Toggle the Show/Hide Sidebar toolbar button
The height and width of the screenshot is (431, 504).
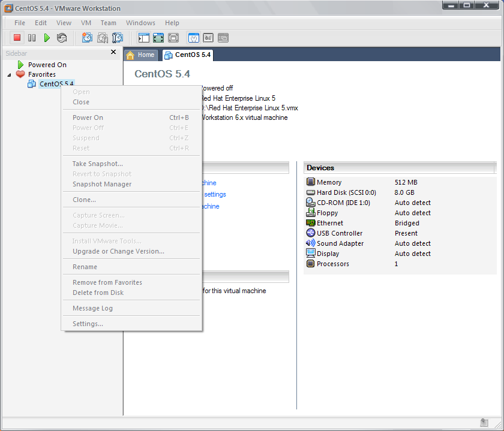pyautogui.click(x=143, y=38)
